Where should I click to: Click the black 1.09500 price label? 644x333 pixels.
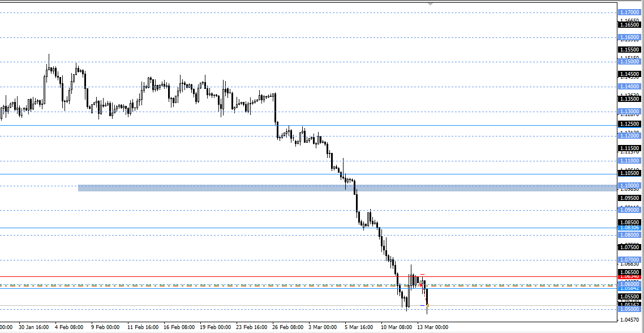[630, 198]
